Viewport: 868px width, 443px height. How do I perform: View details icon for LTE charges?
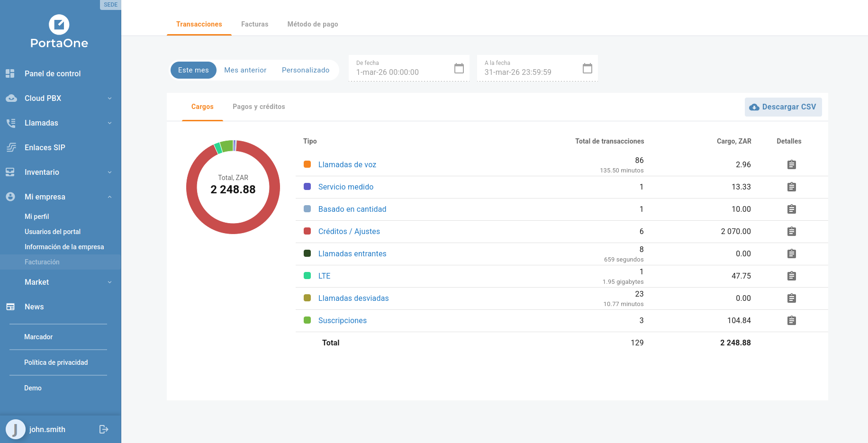(791, 276)
